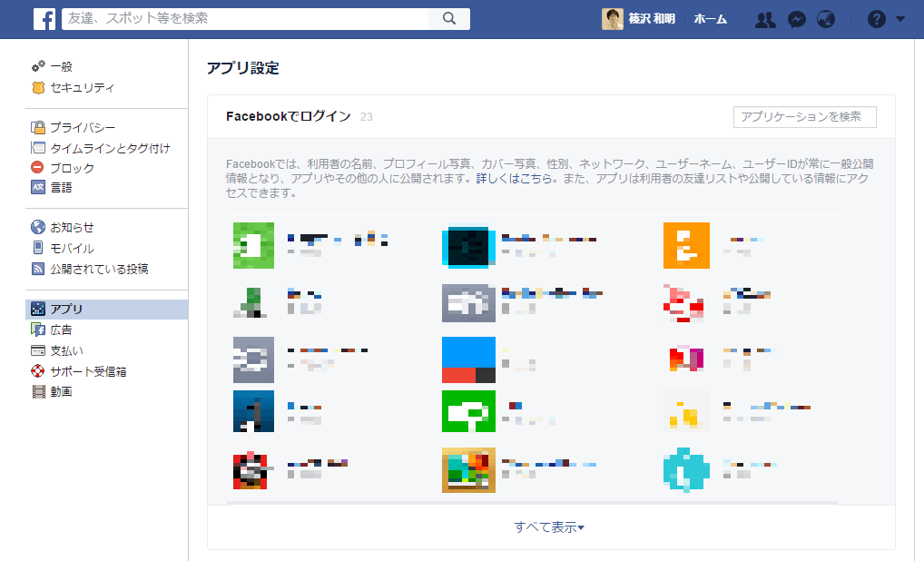Go to ホーム
The width and height of the screenshot is (924, 561).
click(x=710, y=19)
